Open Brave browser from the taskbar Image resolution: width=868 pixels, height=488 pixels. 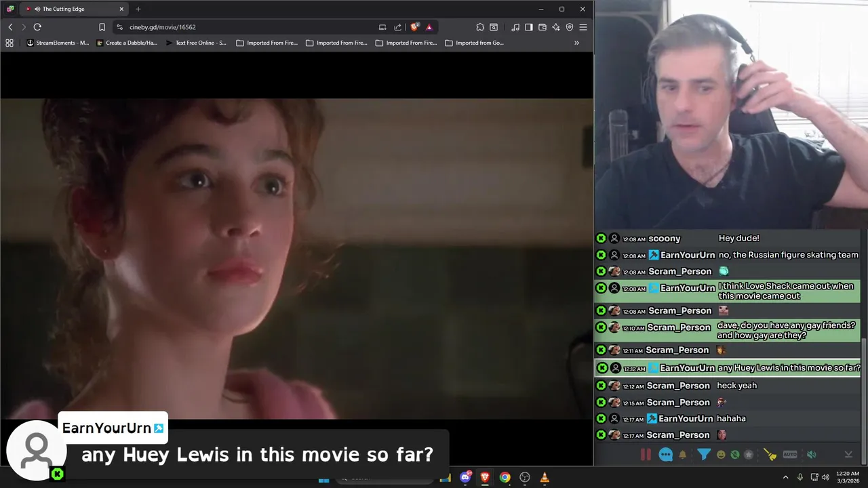485,477
